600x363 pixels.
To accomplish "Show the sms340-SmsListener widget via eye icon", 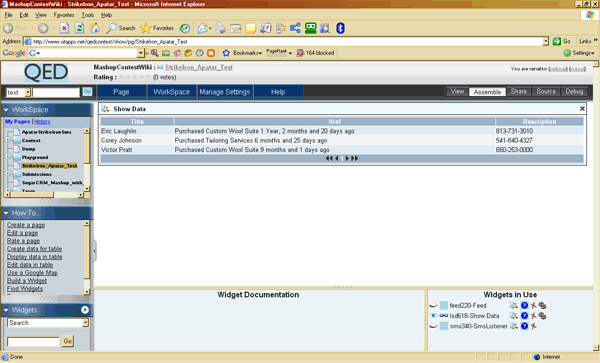I will pyautogui.click(x=433, y=326).
